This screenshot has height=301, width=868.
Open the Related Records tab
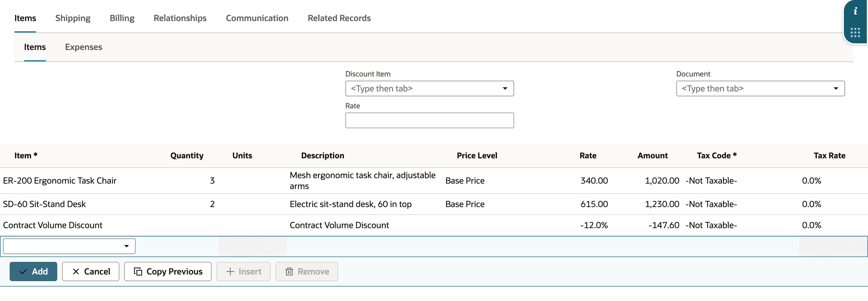pyautogui.click(x=339, y=18)
